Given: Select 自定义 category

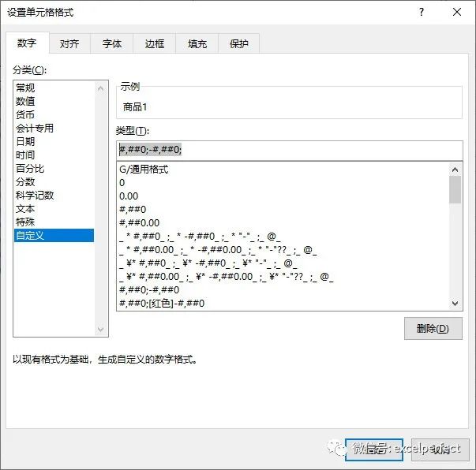Looking at the screenshot, I should point(54,236).
